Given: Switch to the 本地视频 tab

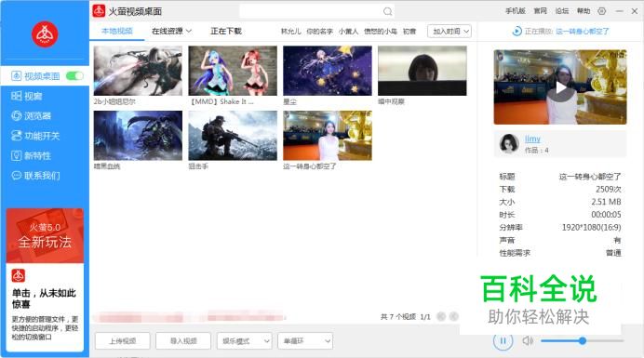Looking at the screenshot, I should (117, 31).
